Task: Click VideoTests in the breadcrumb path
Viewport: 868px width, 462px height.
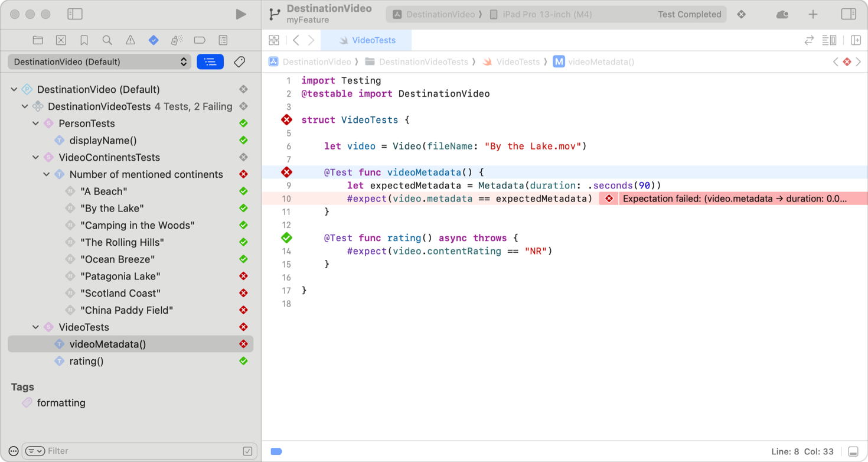Action: [517, 62]
